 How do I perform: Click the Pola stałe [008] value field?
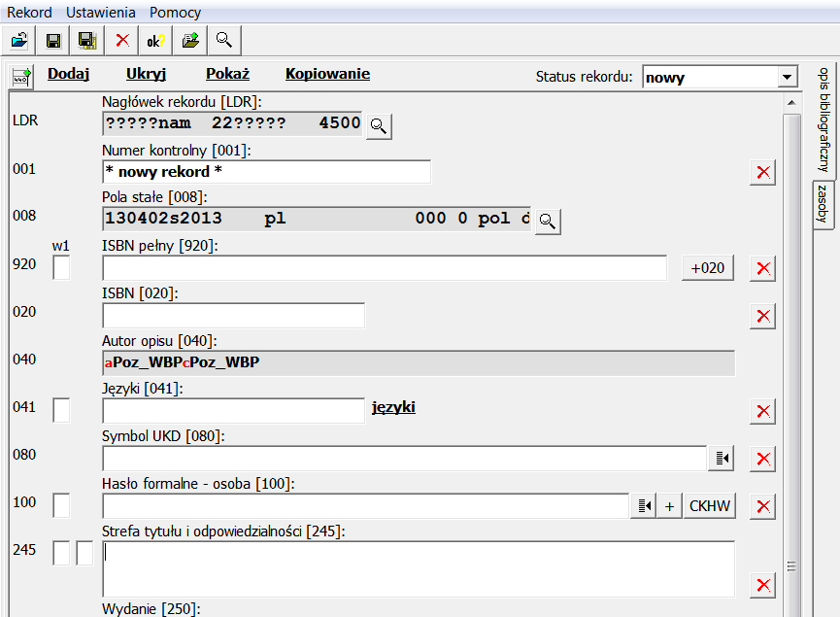(x=317, y=220)
